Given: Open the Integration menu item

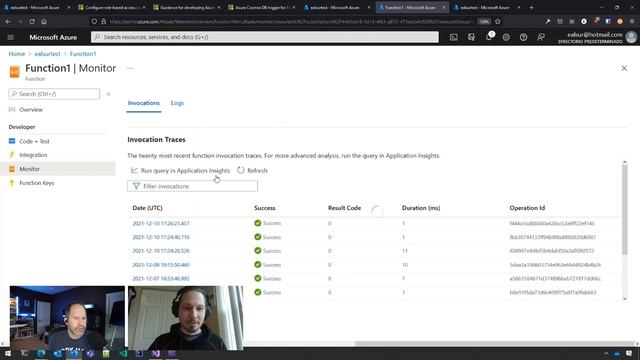Looking at the screenshot, I should click(x=33, y=155).
